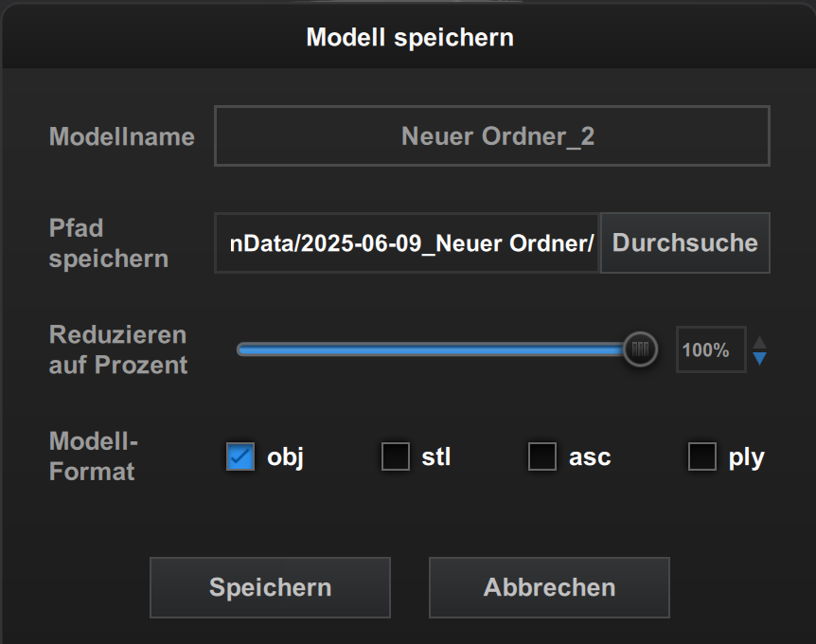Viewport: 816px width, 644px height.
Task: Click the save path input field
Action: pyautogui.click(x=407, y=242)
